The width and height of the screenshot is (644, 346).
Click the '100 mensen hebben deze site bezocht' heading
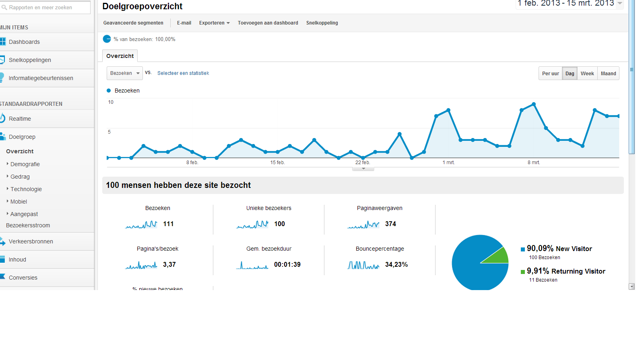point(178,185)
